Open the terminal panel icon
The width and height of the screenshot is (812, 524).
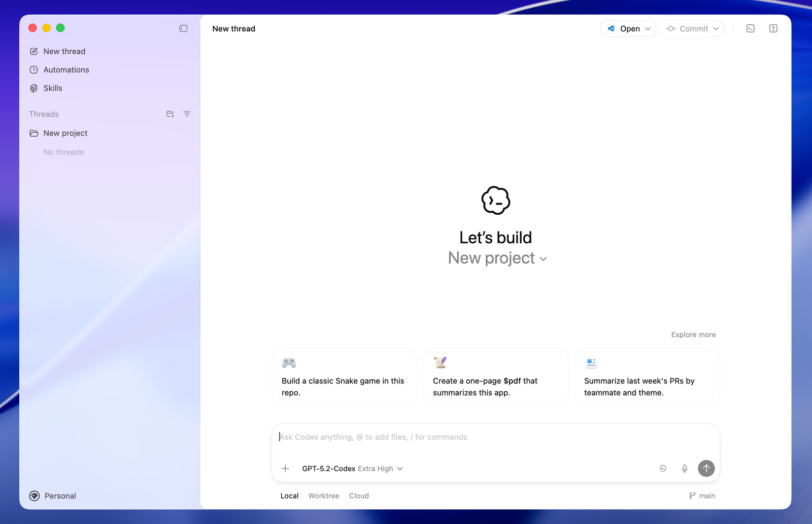tap(750, 28)
